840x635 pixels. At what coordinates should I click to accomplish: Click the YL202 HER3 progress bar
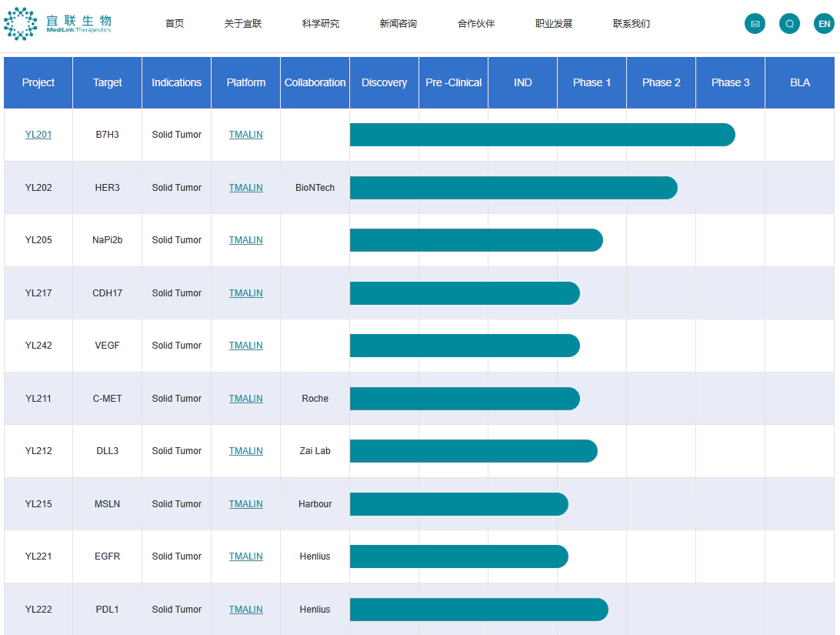[513, 188]
